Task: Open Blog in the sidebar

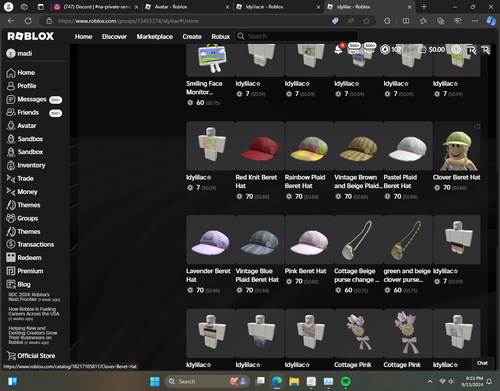Action: (x=19, y=284)
